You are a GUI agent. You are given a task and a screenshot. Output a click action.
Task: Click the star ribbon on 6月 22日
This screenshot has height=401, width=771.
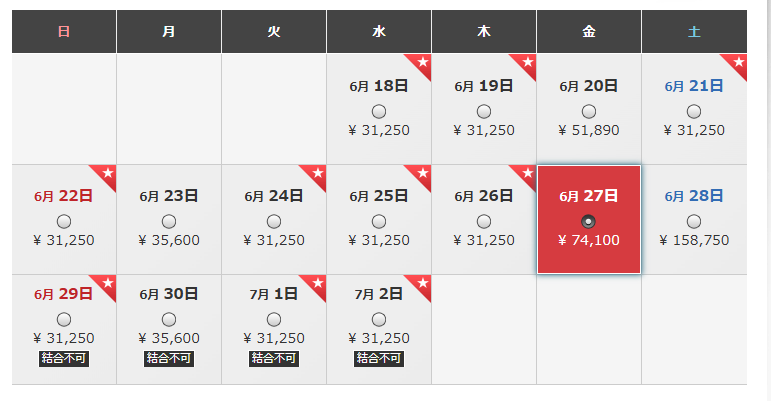pyautogui.click(x=106, y=174)
